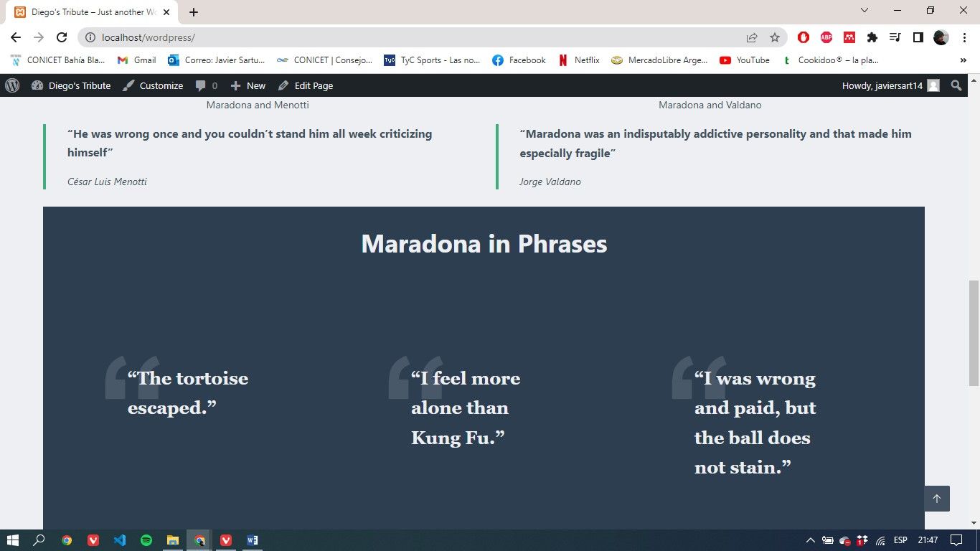
Task: Open the tab search chevron
Action: coord(864,11)
